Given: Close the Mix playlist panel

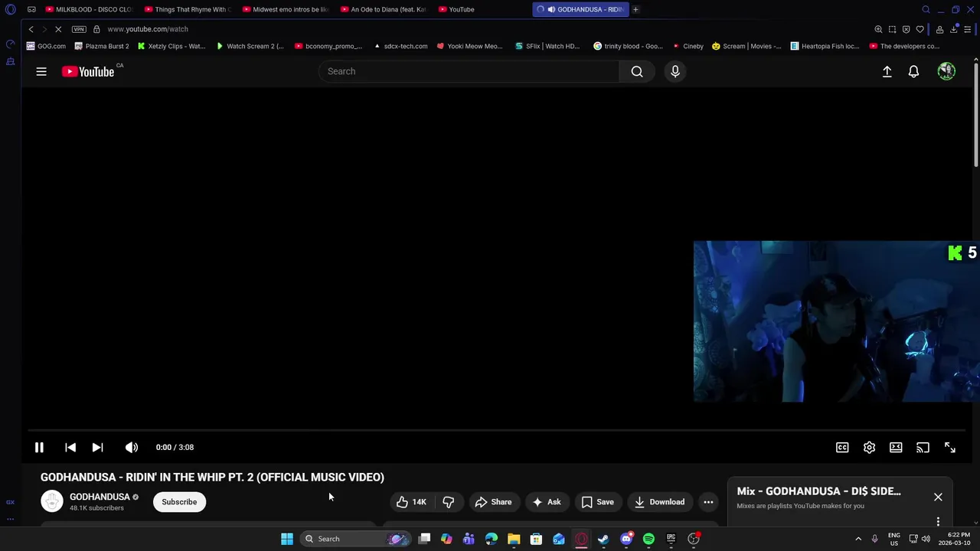Looking at the screenshot, I should coord(938,497).
